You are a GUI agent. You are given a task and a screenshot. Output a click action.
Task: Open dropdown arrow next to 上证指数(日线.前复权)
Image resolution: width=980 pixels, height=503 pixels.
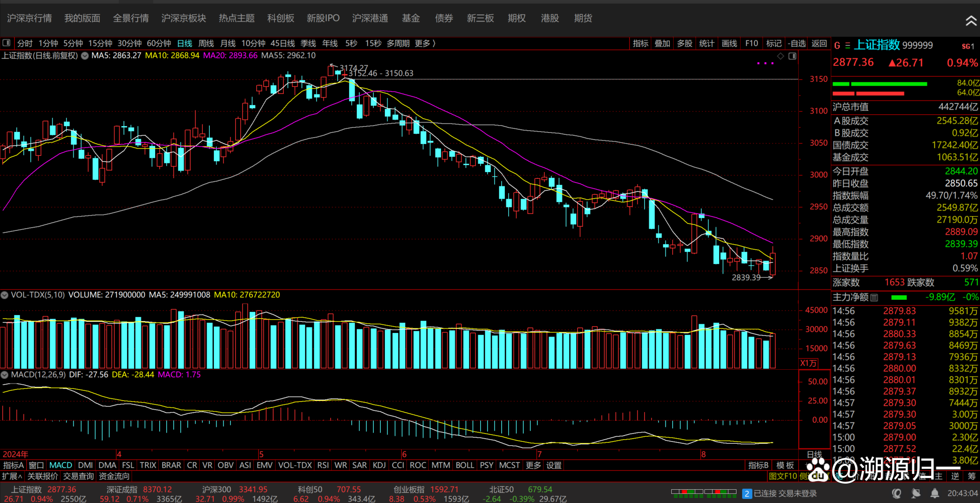(85, 56)
